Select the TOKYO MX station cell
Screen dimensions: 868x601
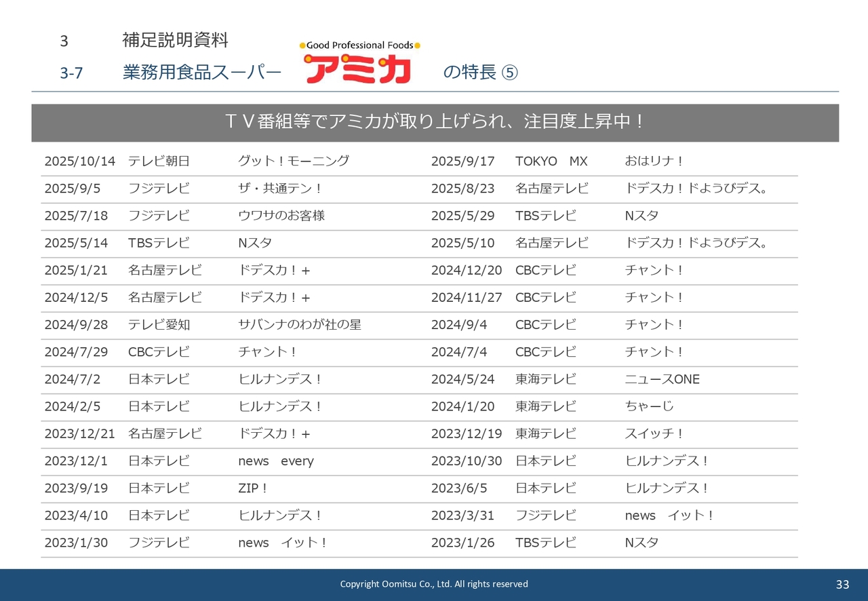coord(551,161)
